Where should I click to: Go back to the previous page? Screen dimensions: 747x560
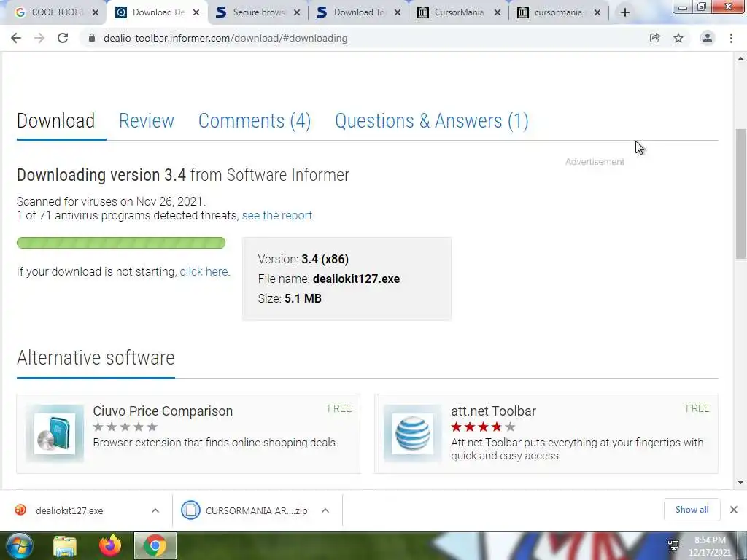[x=16, y=38]
